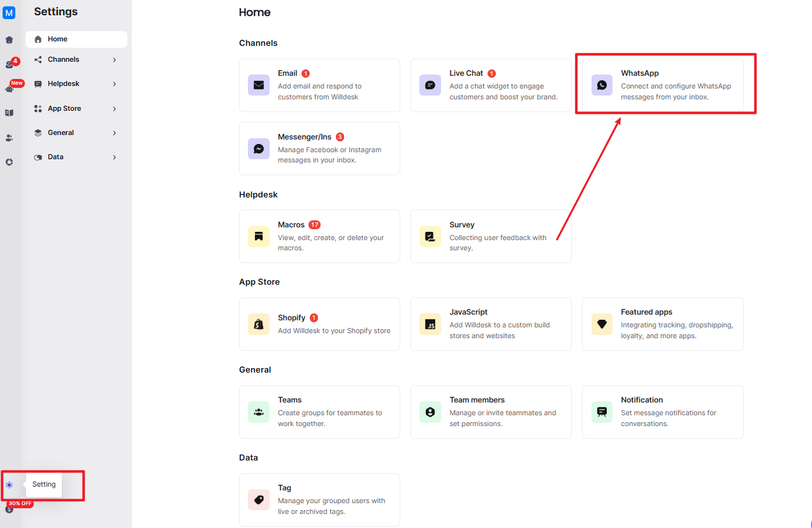Click 'Manage your grouped users' Tag description
This screenshot has height=528, width=812.
(x=331, y=506)
